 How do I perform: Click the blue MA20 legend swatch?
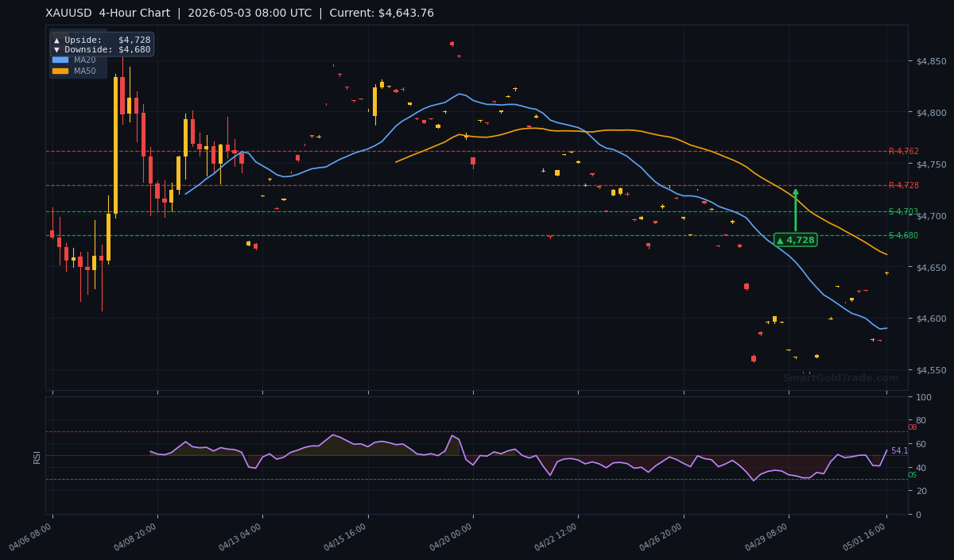pyautogui.click(x=60, y=60)
